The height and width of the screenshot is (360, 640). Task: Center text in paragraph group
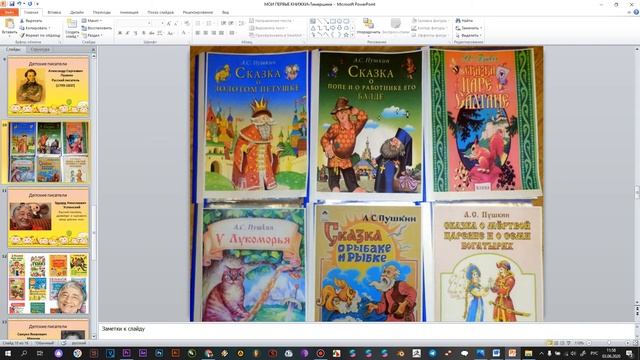click(206, 33)
